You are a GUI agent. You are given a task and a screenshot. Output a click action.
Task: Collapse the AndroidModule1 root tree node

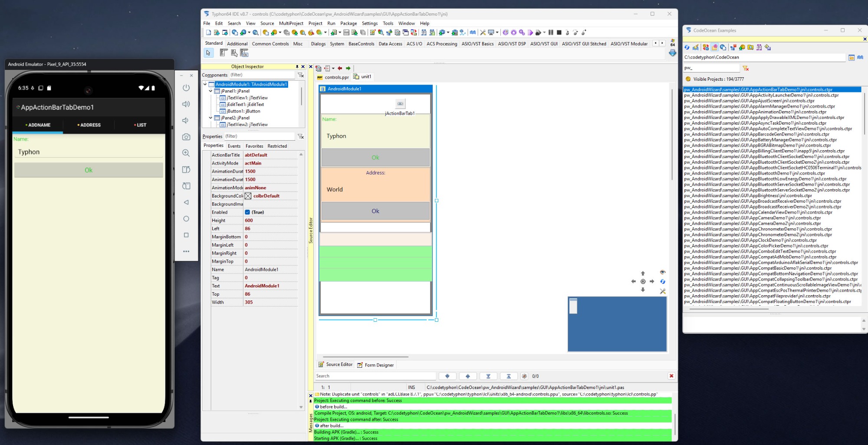click(205, 84)
